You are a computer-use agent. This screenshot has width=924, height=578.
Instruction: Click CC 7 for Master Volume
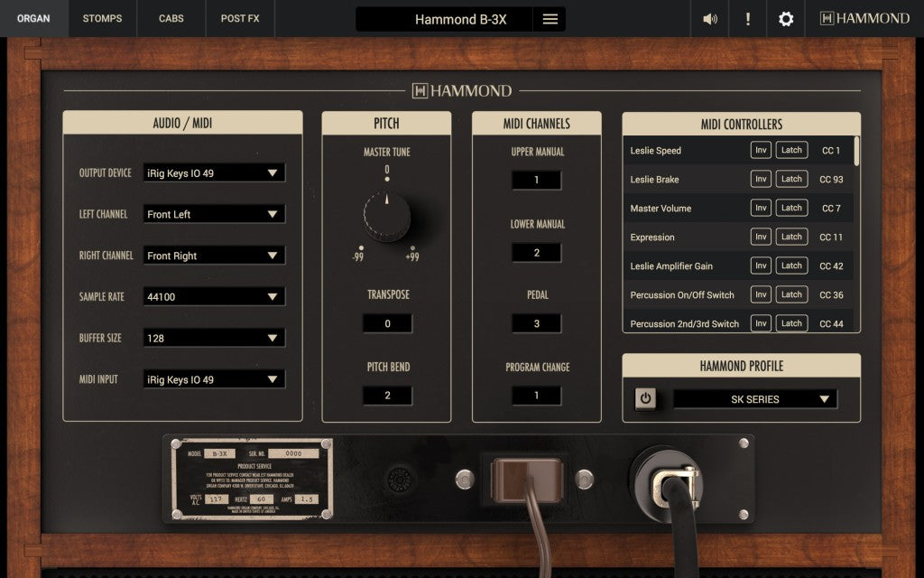[x=831, y=209]
